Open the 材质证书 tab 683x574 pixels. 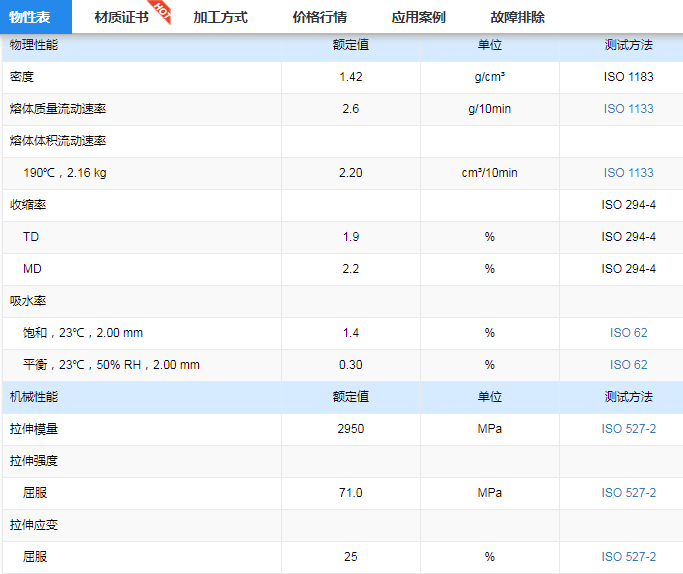(121, 17)
